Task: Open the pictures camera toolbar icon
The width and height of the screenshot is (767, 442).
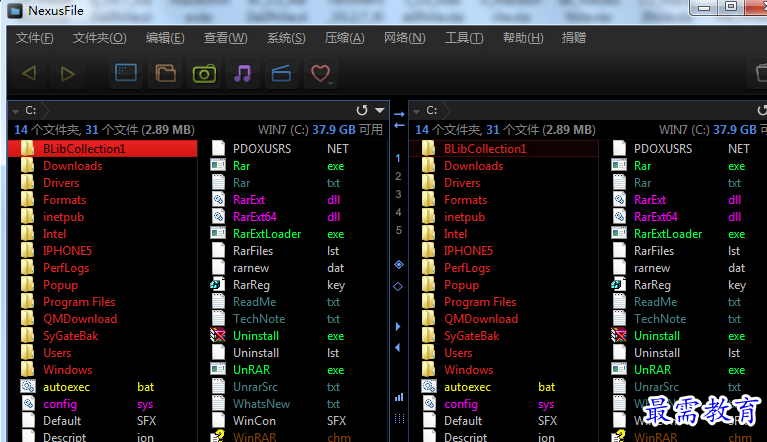Action: 204,73
